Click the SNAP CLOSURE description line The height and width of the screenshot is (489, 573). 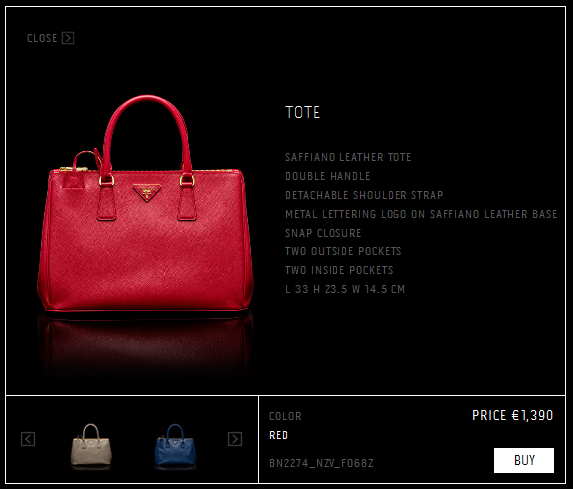323,233
